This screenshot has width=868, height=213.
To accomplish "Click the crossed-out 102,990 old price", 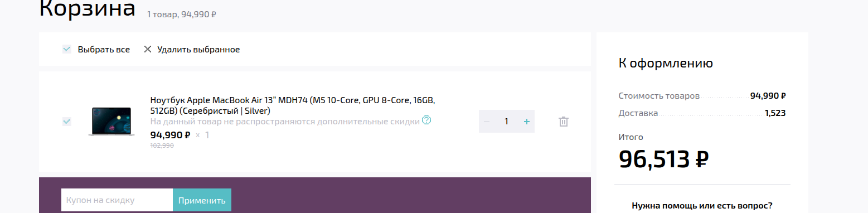I will click(162, 146).
